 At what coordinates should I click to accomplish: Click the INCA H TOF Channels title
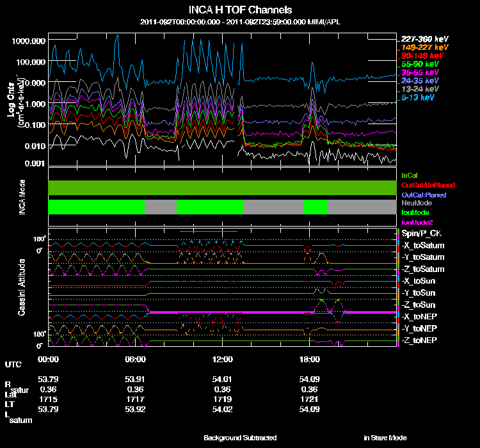click(x=241, y=10)
